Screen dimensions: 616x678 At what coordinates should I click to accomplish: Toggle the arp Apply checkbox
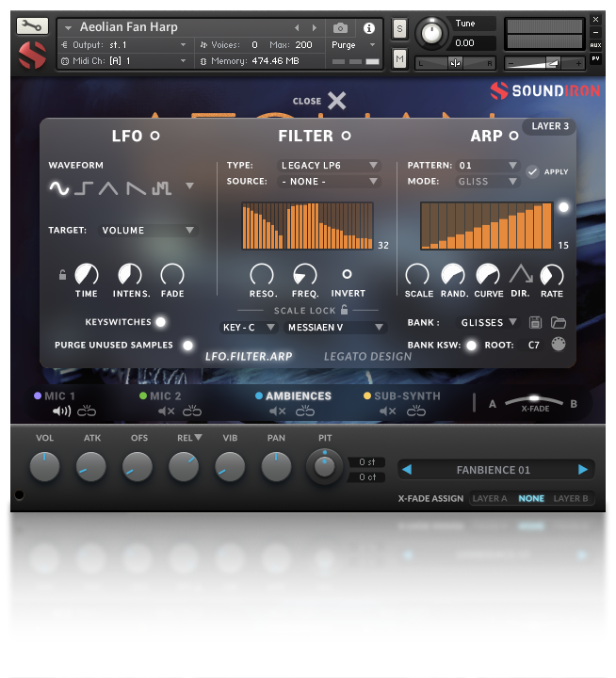coord(533,171)
